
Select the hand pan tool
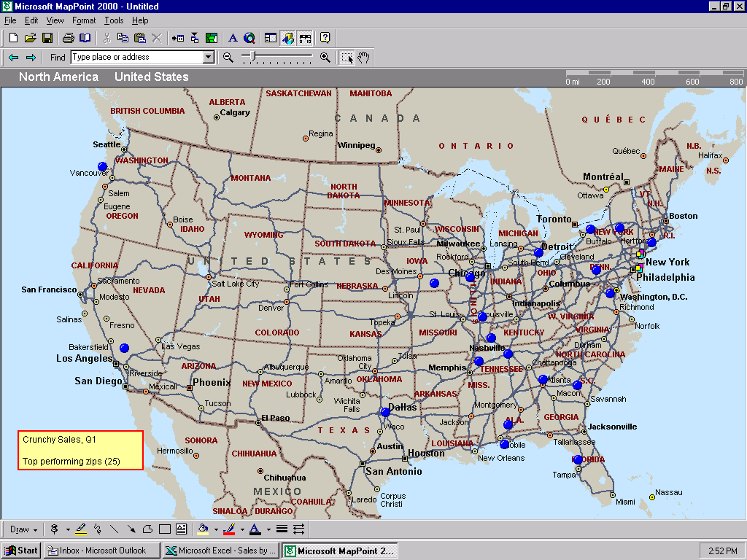click(363, 58)
